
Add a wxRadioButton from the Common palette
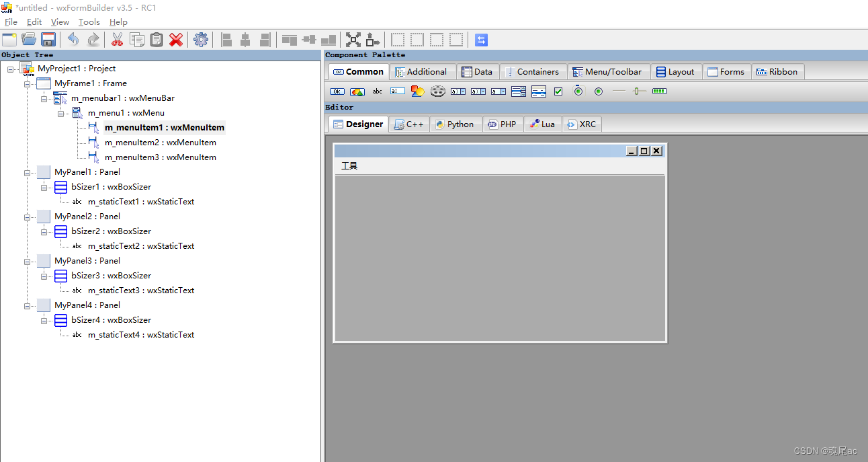[x=578, y=91]
